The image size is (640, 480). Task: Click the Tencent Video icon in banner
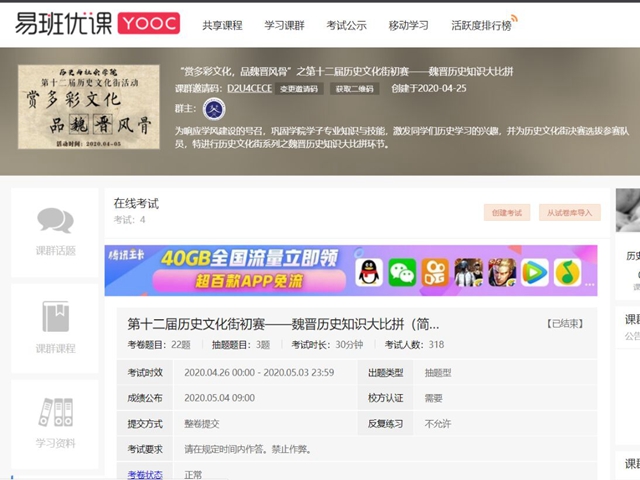535,272
